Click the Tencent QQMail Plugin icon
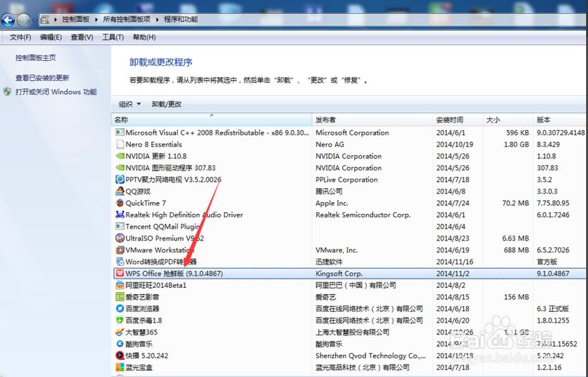Screen dimensions: 588x377 pyautogui.click(x=119, y=227)
